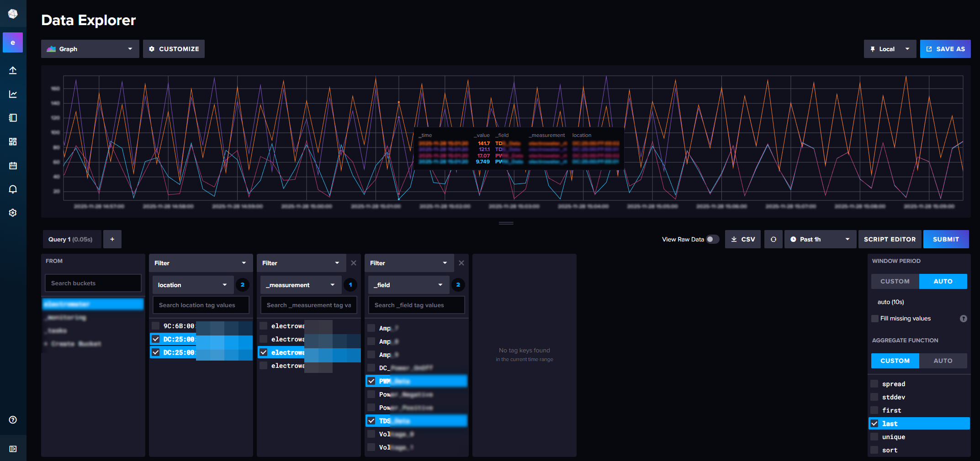The width and height of the screenshot is (980, 461).
Task: Go to Dashboards via sidebar icon
Action: click(13, 141)
